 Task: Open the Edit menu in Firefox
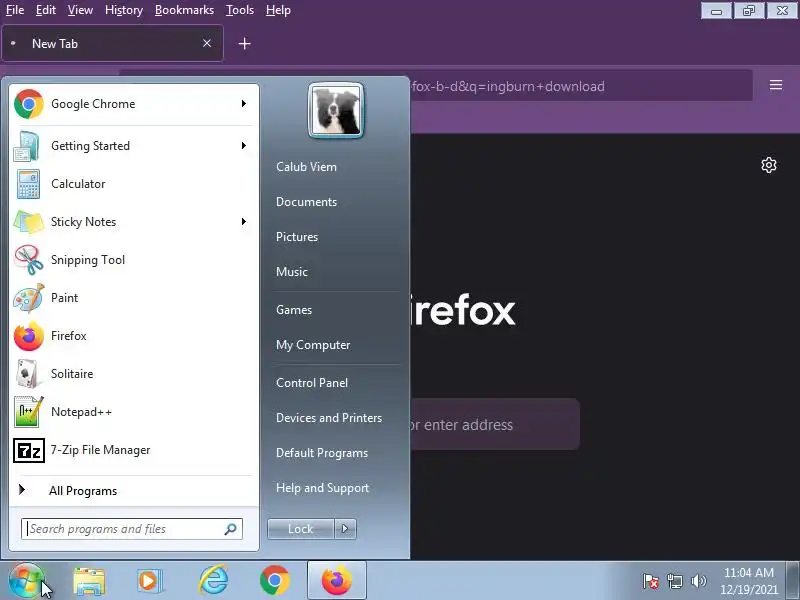(x=45, y=10)
